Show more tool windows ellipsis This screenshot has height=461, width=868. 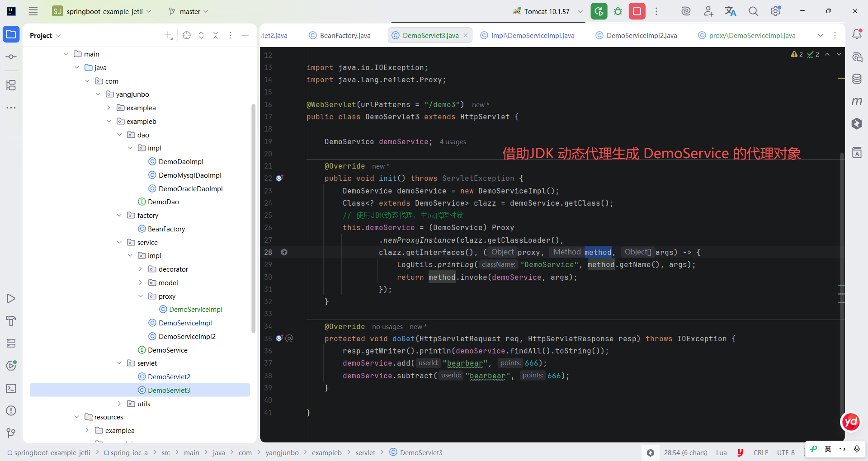click(x=11, y=108)
